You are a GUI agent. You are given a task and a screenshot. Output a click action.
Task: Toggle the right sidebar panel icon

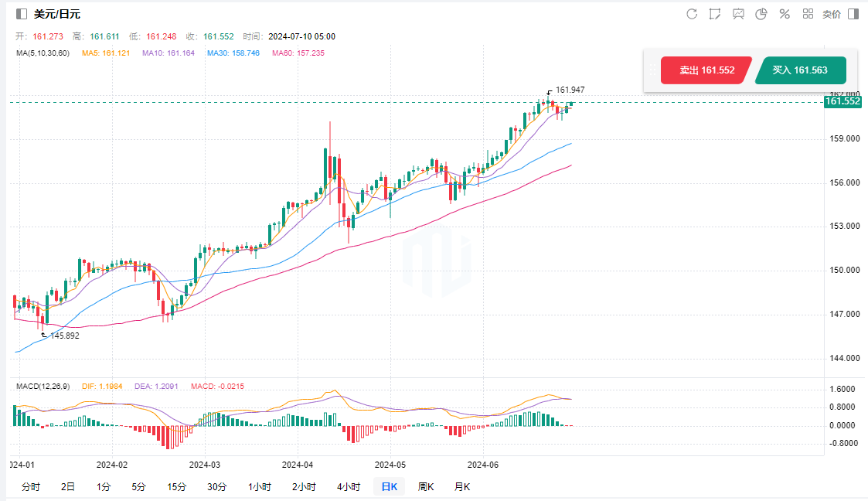[853, 14]
